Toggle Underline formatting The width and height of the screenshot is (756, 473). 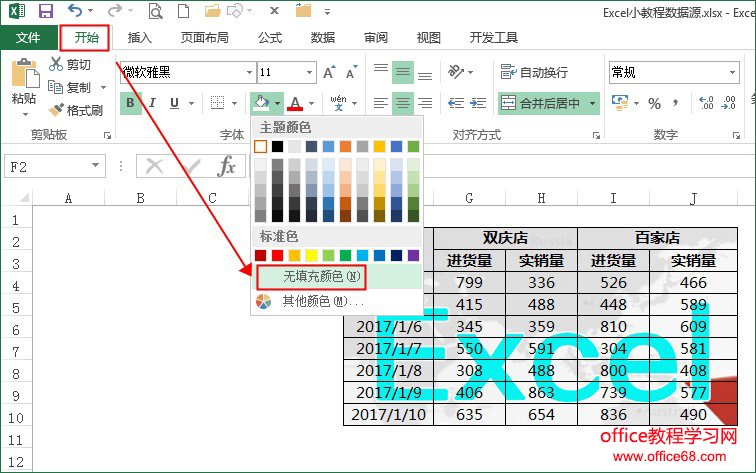[x=174, y=103]
